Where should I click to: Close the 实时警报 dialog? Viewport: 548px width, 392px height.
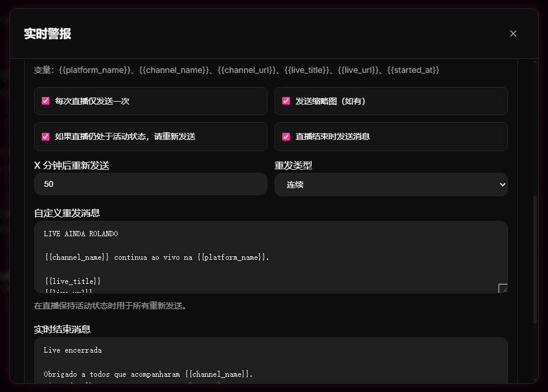point(513,33)
